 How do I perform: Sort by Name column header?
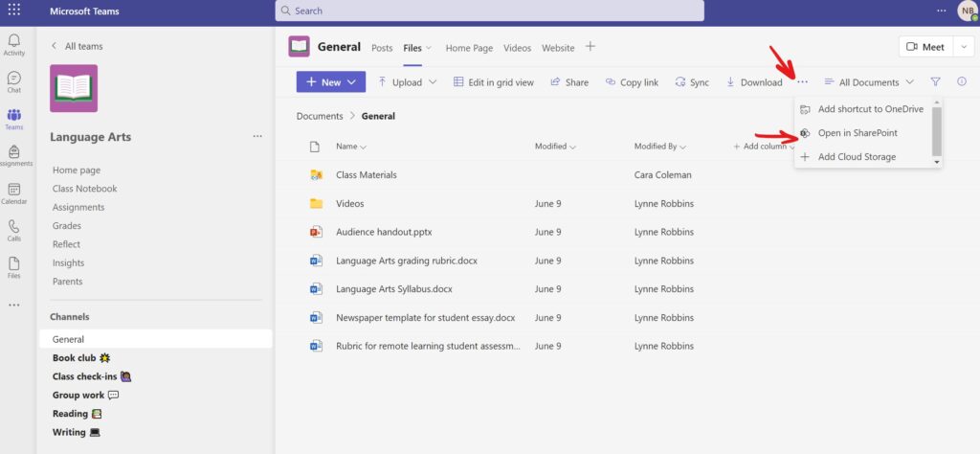tap(350, 147)
